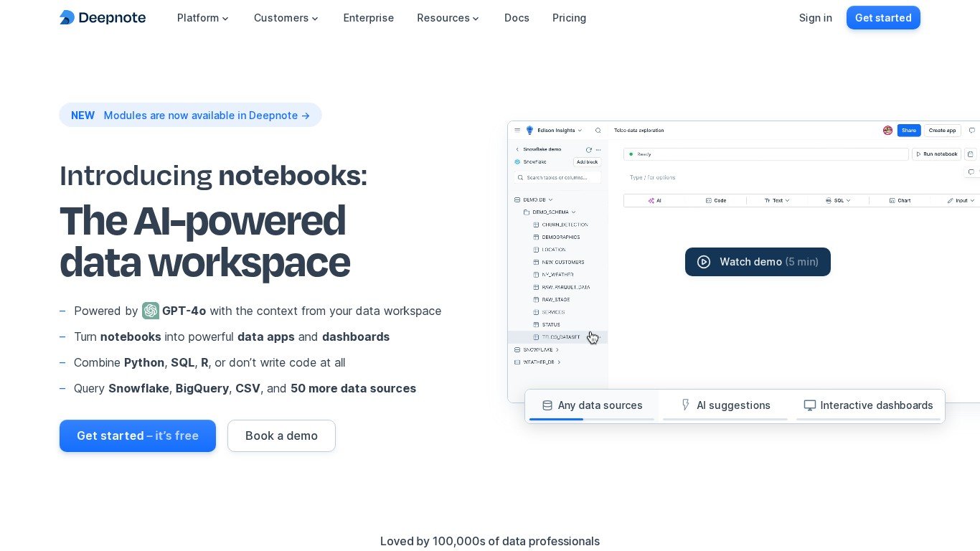This screenshot has width=980, height=551.
Task: Click the user avatar next to Share
Action: pyautogui.click(x=887, y=131)
